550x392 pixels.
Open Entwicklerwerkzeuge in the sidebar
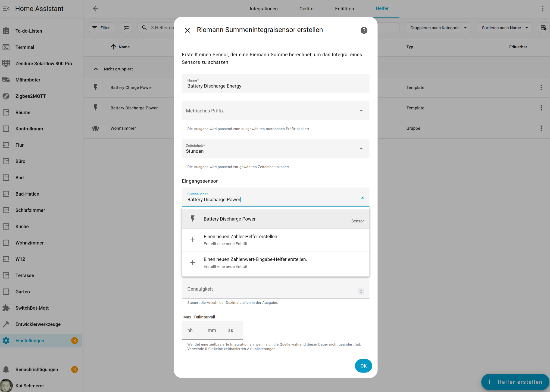click(x=38, y=324)
